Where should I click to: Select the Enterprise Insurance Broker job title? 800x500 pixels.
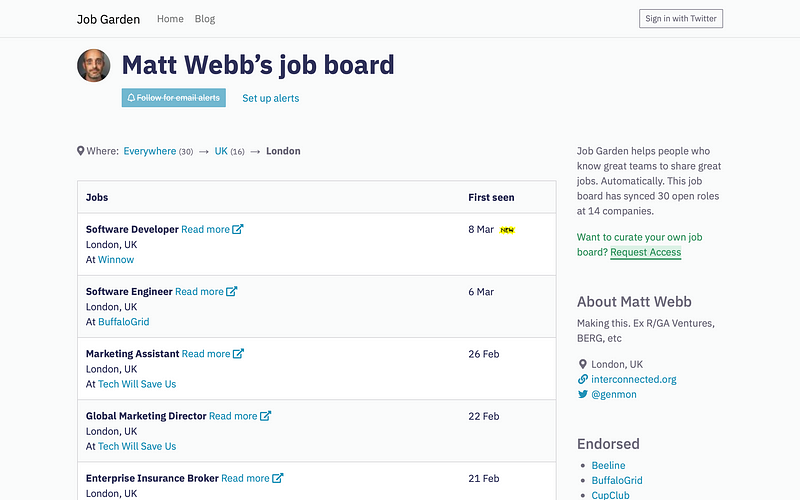tap(152, 479)
